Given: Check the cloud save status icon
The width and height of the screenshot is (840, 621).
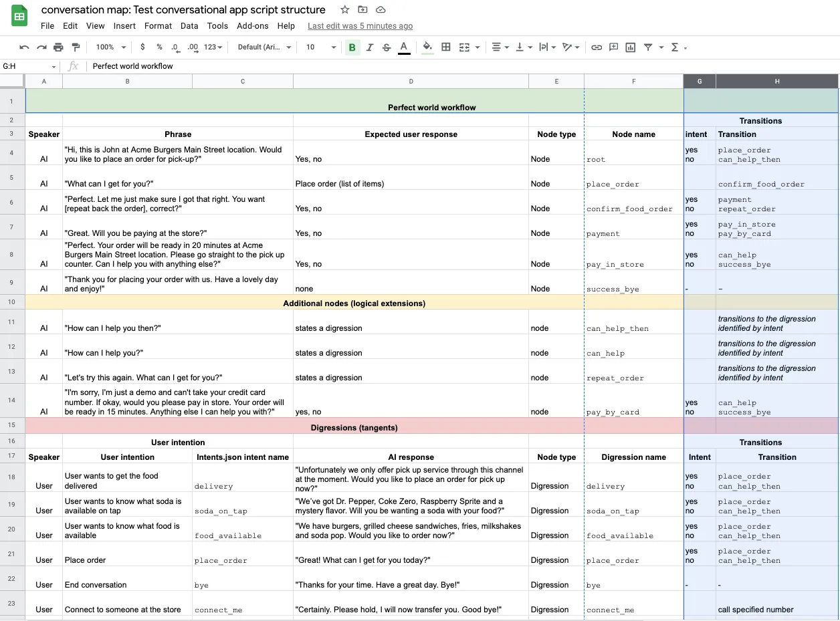Looking at the screenshot, I should 381,10.
